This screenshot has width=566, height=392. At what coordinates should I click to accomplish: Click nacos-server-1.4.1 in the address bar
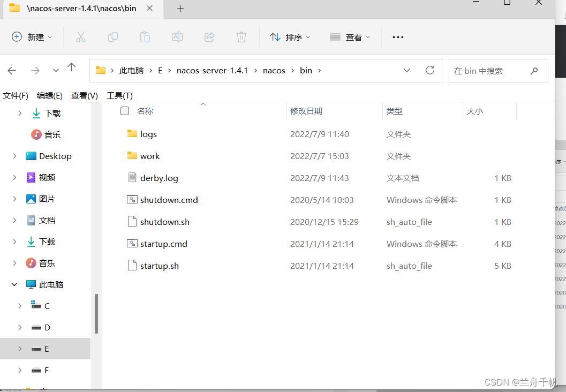tap(212, 71)
